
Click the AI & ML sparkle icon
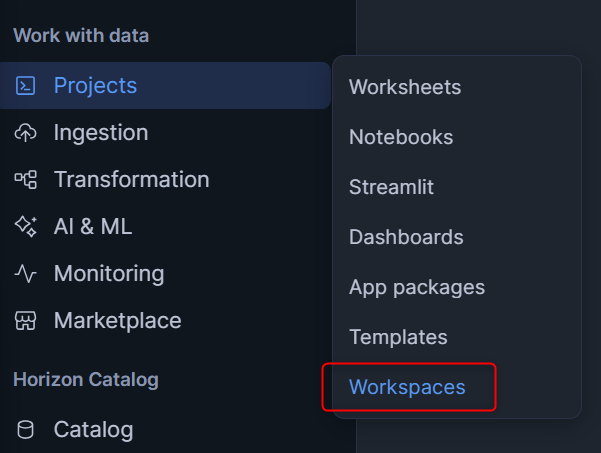25,227
